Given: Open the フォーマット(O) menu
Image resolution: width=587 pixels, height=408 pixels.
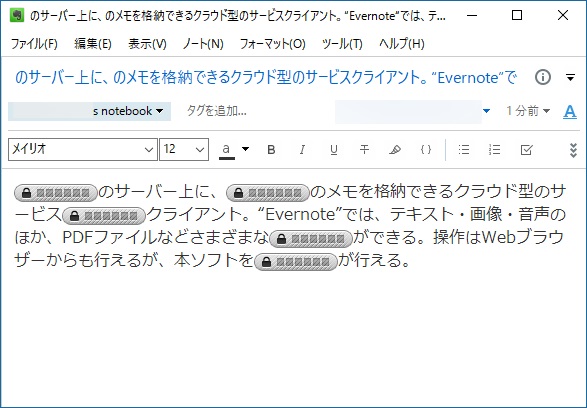Looking at the screenshot, I should pos(273,44).
